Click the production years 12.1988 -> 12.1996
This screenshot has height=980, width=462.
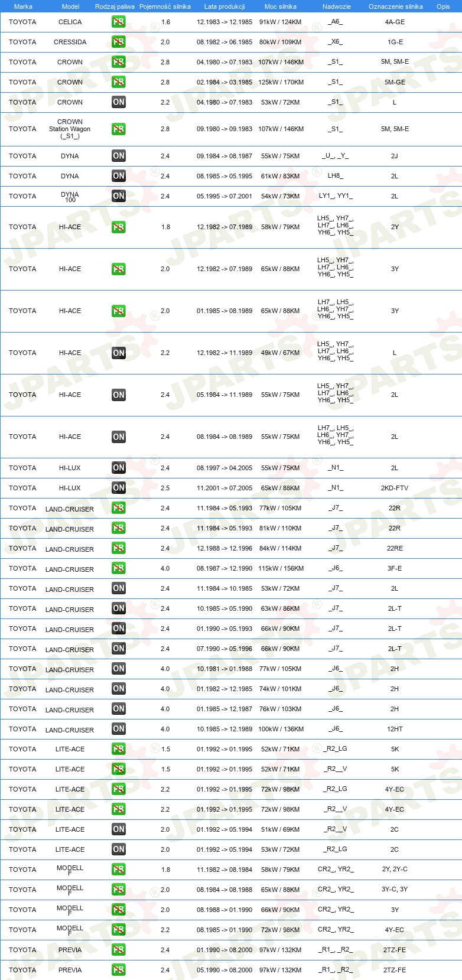point(225,548)
